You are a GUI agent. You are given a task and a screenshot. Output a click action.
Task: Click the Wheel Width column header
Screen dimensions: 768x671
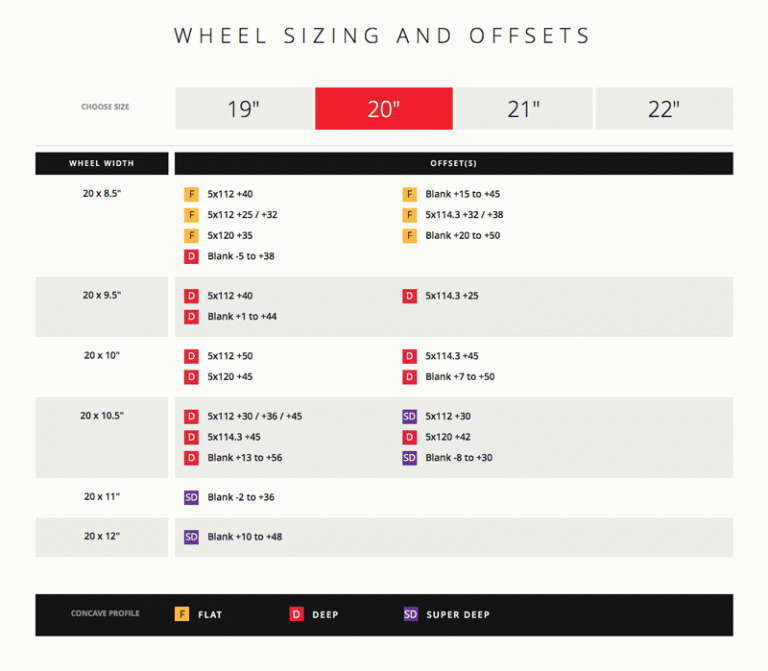[102, 164]
